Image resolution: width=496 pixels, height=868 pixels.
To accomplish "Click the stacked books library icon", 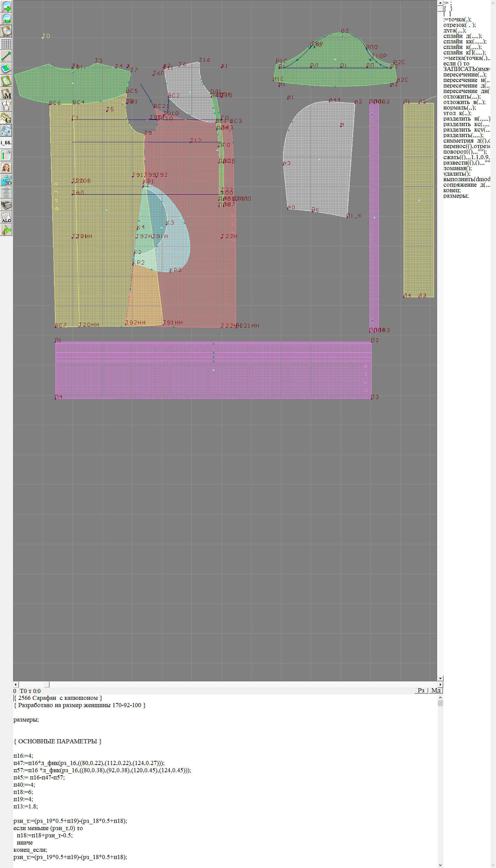I will click(6, 205).
